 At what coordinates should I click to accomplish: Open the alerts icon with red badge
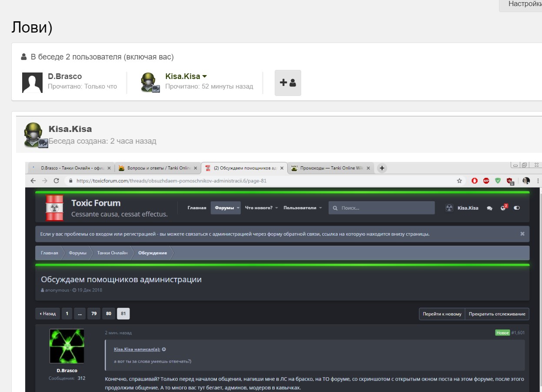504,208
